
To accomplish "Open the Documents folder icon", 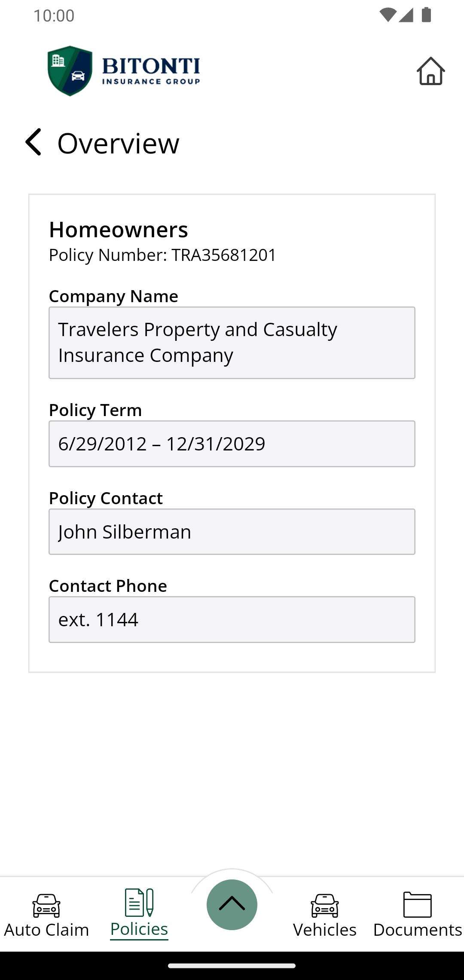I will pyautogui.click(x=417, y=905).
